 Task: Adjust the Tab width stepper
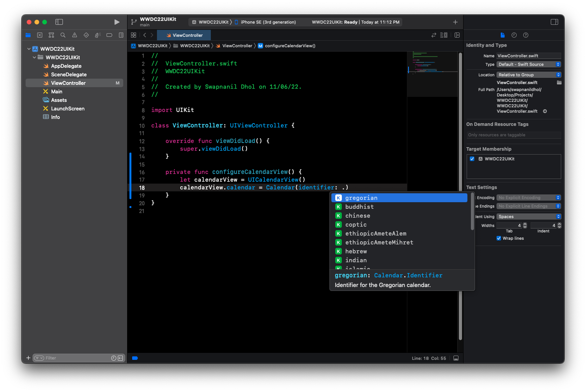coord(525,225)
